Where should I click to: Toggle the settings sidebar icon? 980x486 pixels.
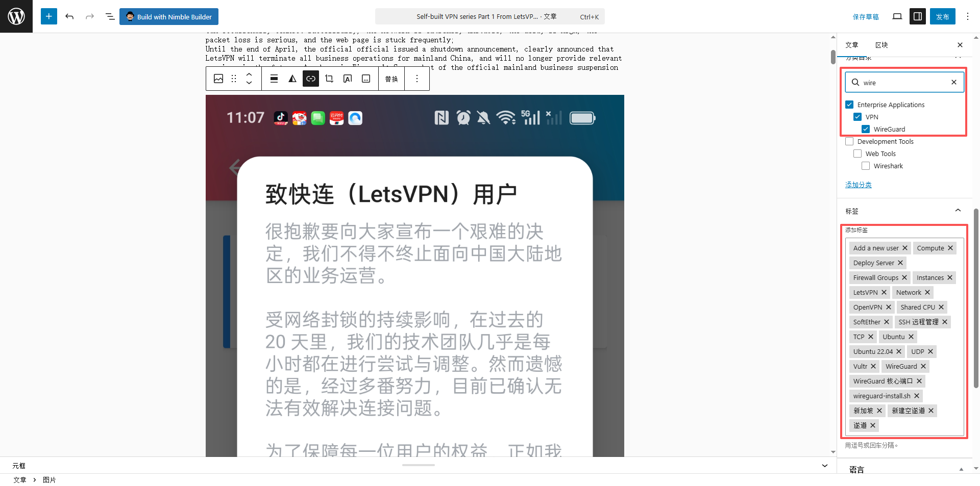click(918, 16)
